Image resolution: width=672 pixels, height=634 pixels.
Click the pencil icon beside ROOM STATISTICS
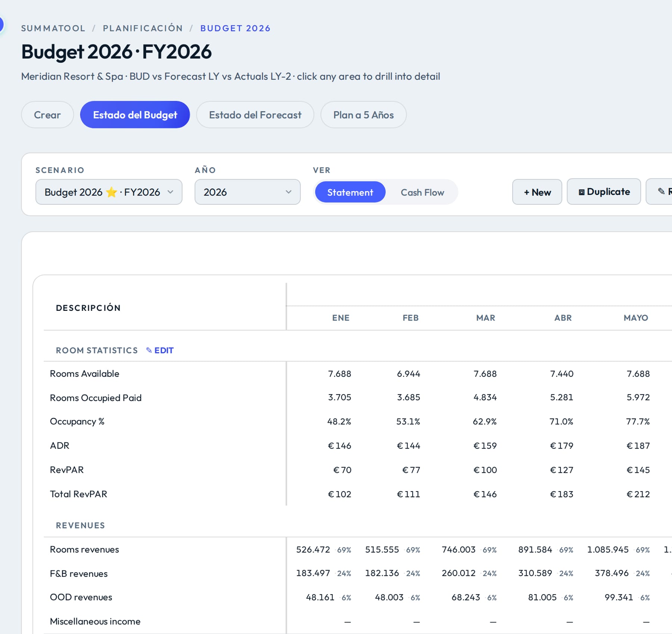pos(149,350)
